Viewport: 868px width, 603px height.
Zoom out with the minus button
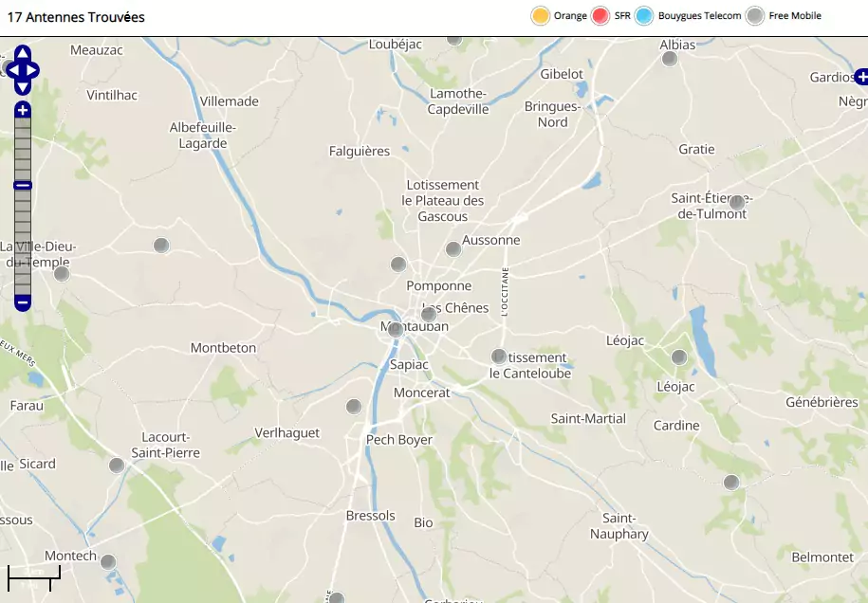coord(23,302)
